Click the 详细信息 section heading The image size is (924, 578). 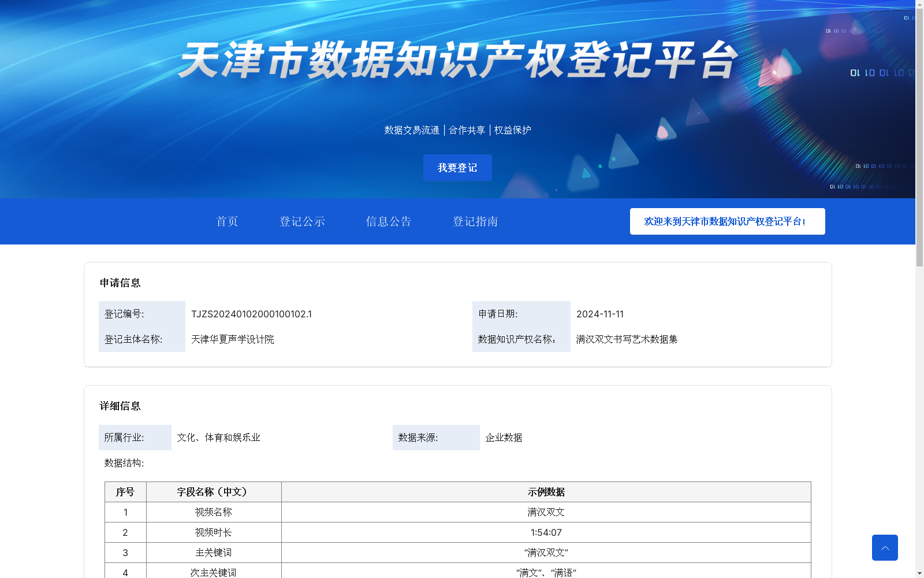point(120,406)
